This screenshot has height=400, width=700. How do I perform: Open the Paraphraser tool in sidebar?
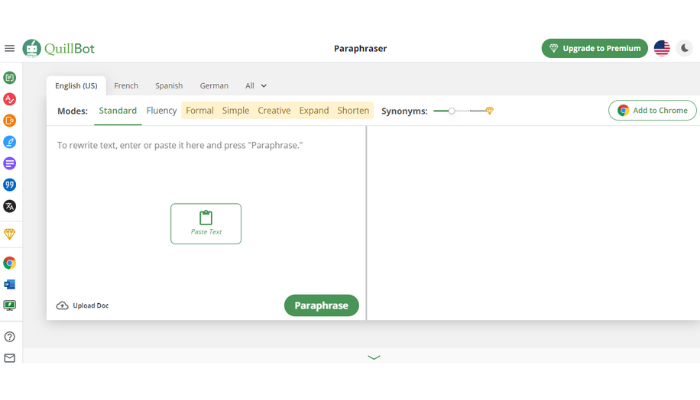click(9, 78)
